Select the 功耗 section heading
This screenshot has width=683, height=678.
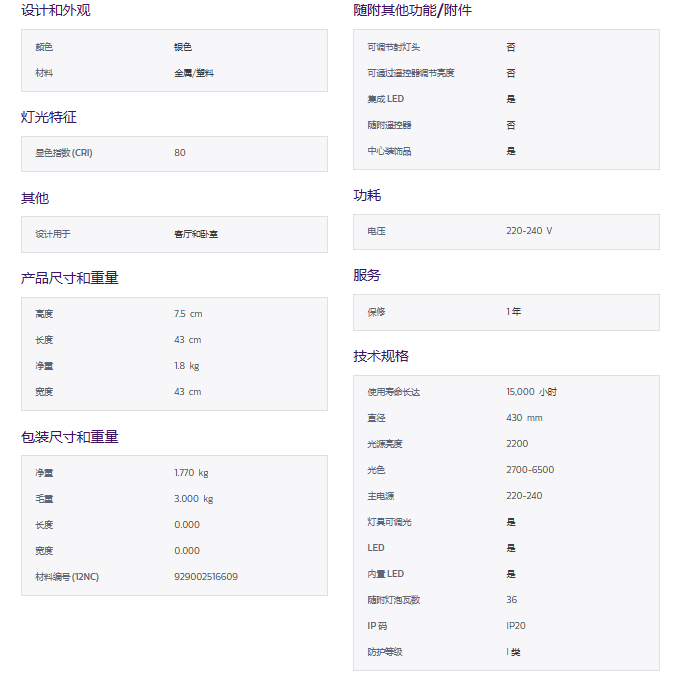(x=367, y=195)
